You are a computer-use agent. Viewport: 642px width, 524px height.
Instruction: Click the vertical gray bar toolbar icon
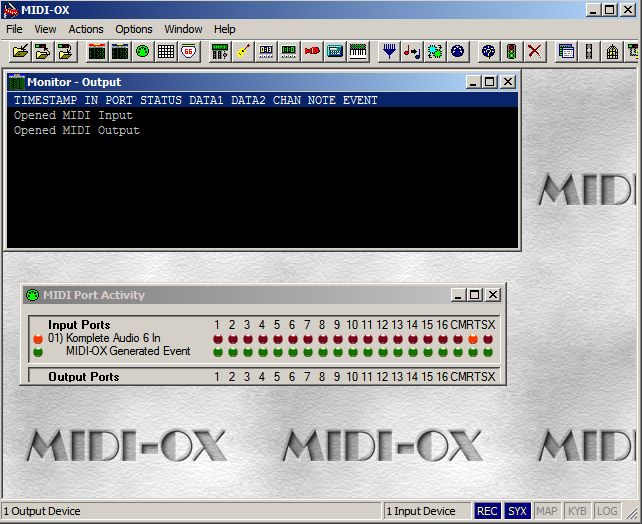(x=589, y=52)
